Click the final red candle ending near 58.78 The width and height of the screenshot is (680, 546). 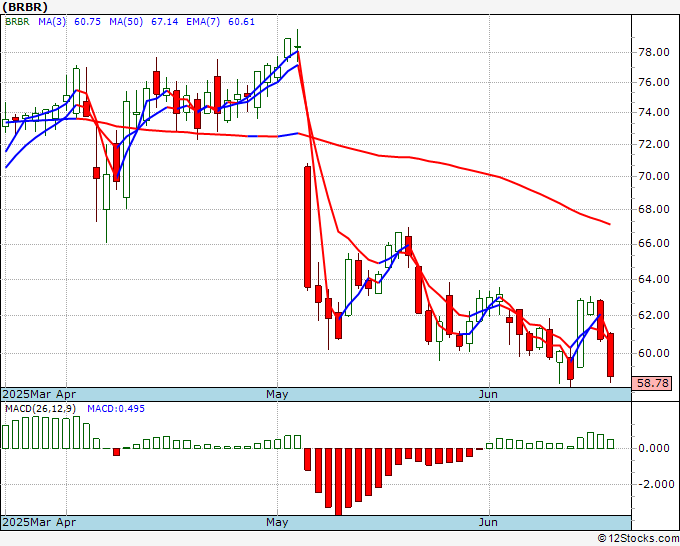click(x=611, y=355)
